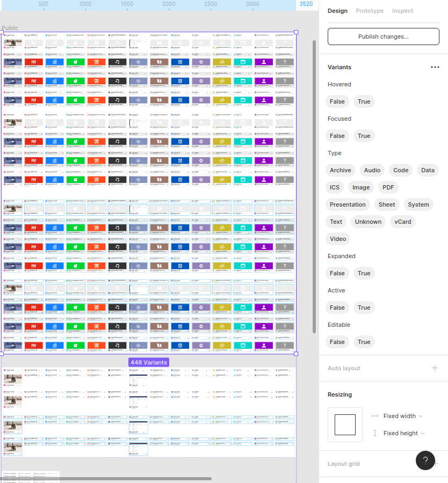Select the PDF type variant chip
Image resolution: width=448 pixels, height=483 pixels.
388,187
